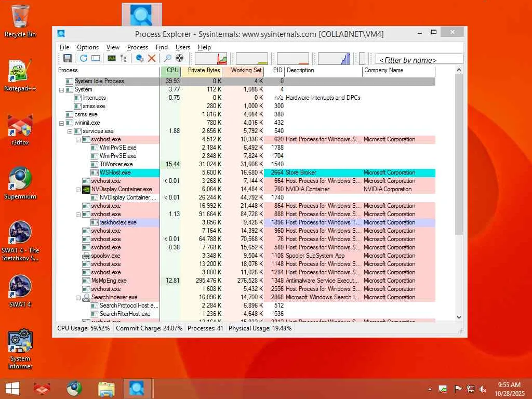Image resolution: width=532 pixels, height=399 pixels.
Task: Sort by the Process column header
Action: click(x=108, y=70)
